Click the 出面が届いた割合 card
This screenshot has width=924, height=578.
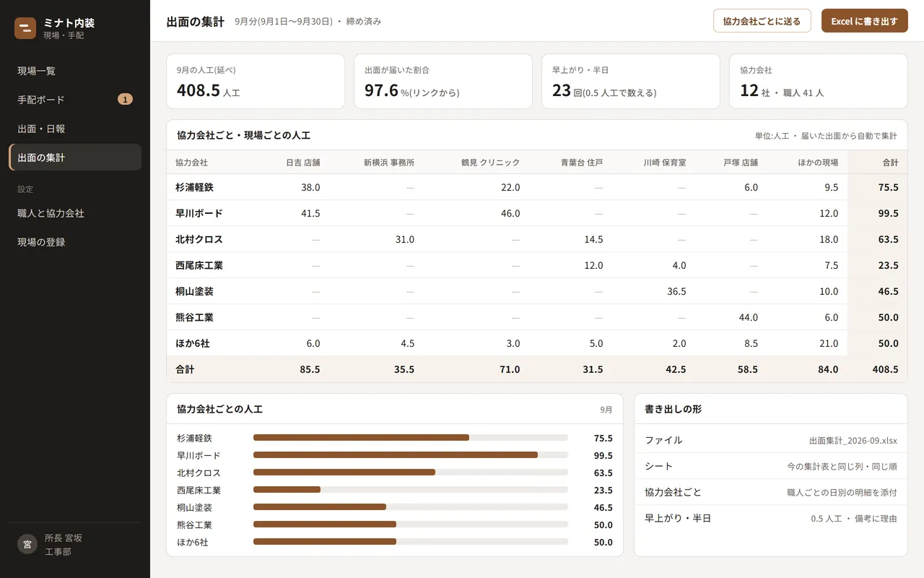tap(443, 81)
